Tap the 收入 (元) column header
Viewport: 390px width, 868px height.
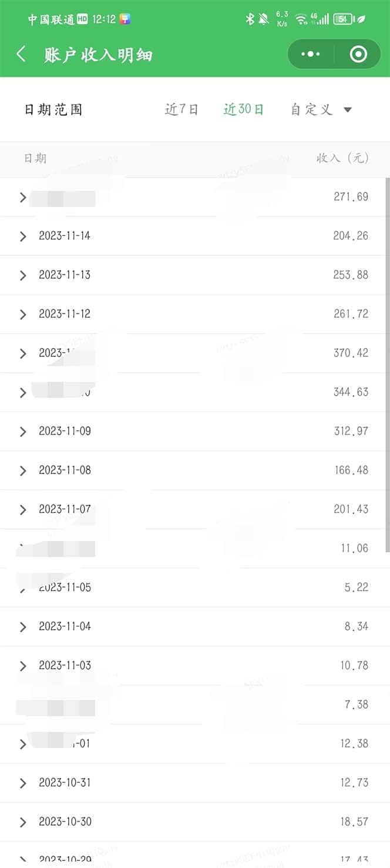pos(342,158)
